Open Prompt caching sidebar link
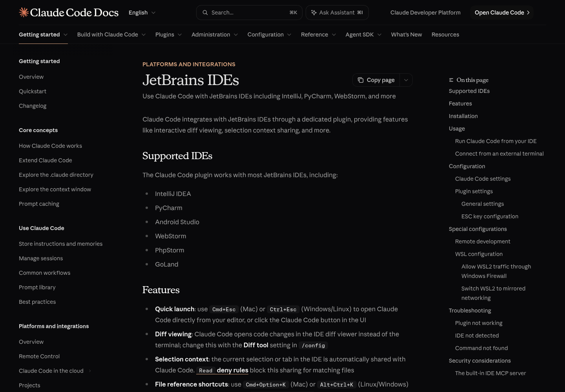 point(39,204)
